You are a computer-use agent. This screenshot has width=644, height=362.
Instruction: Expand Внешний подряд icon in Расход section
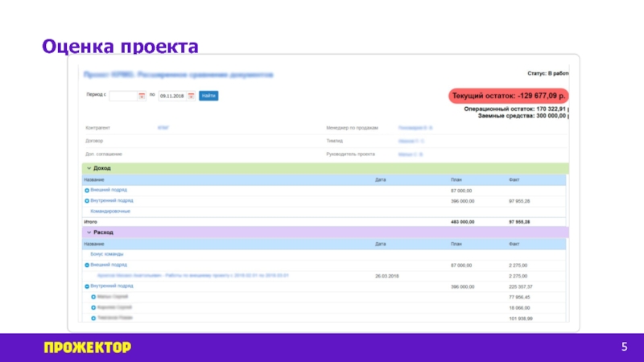tap(87, 265)
